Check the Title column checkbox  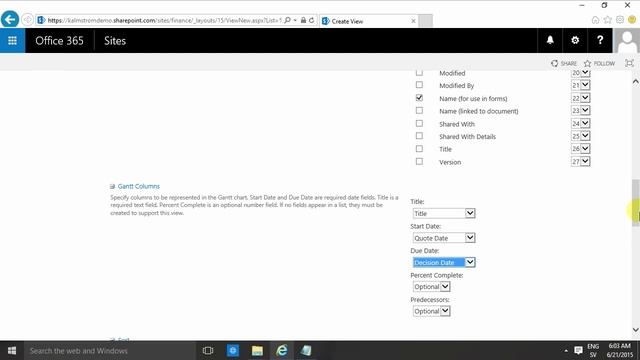click(x=419, y=149)
